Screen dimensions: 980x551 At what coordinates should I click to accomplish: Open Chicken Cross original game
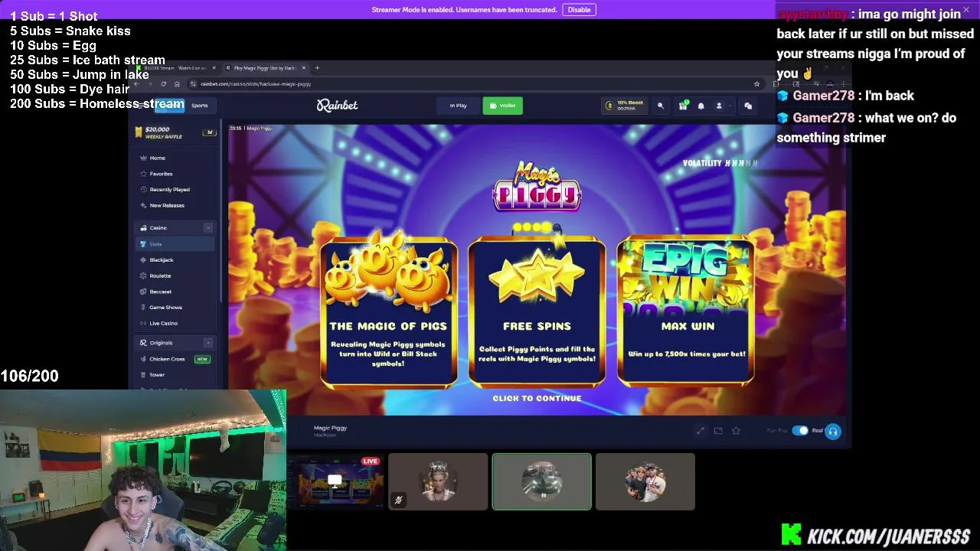click(175, 359)
